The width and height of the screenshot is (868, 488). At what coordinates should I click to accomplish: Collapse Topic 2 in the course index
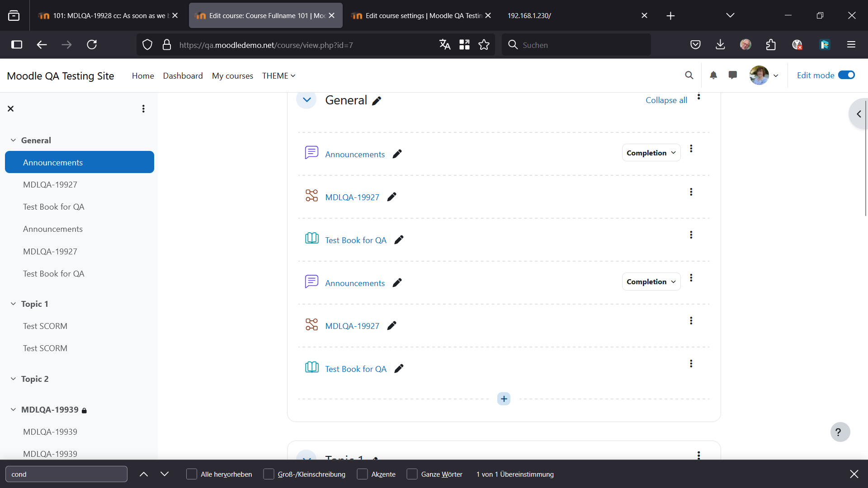point(13,379)
